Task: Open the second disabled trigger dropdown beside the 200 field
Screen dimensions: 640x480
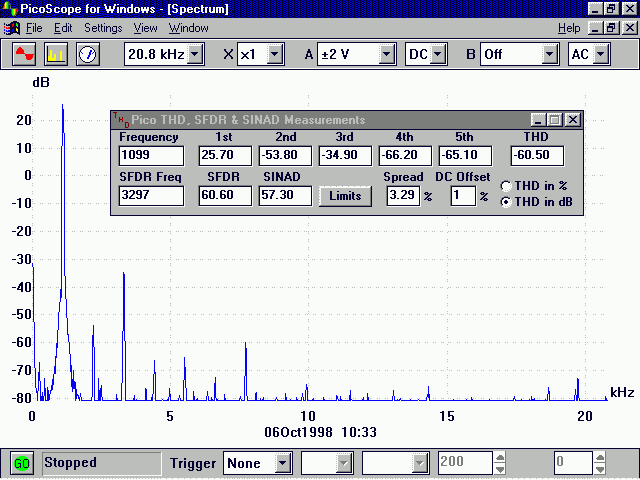Action: click(420, 463)
